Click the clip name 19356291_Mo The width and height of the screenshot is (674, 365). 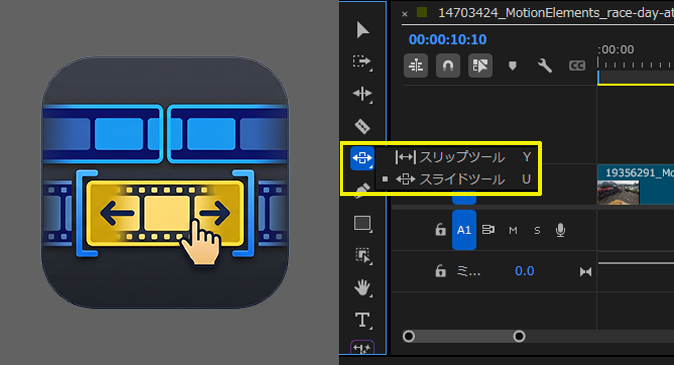[x=639, y=173]
